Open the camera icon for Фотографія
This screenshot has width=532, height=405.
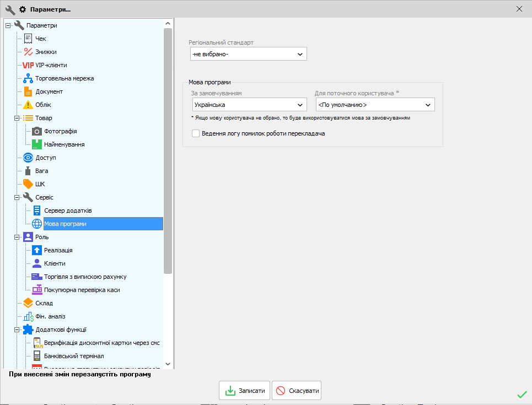coord(37,131)
